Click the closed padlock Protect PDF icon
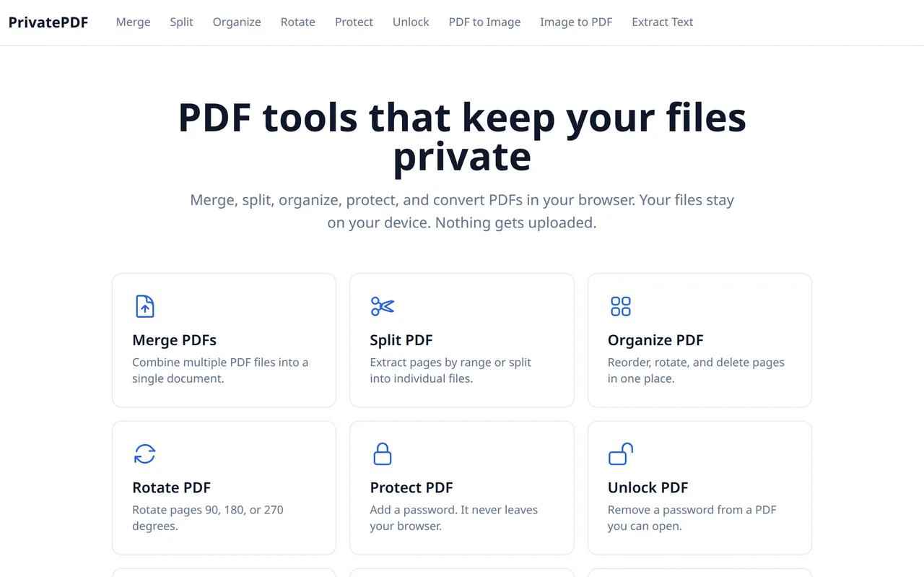 (383, 454)
